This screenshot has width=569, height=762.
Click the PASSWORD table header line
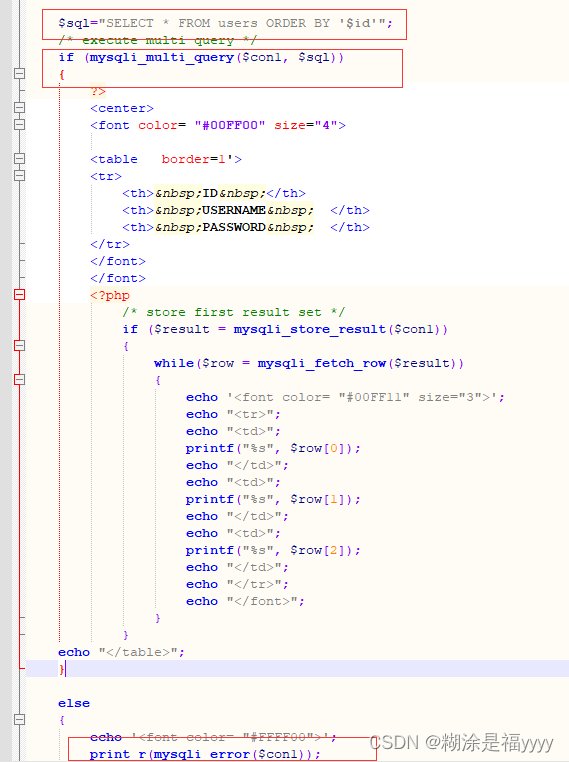[246, 227]
